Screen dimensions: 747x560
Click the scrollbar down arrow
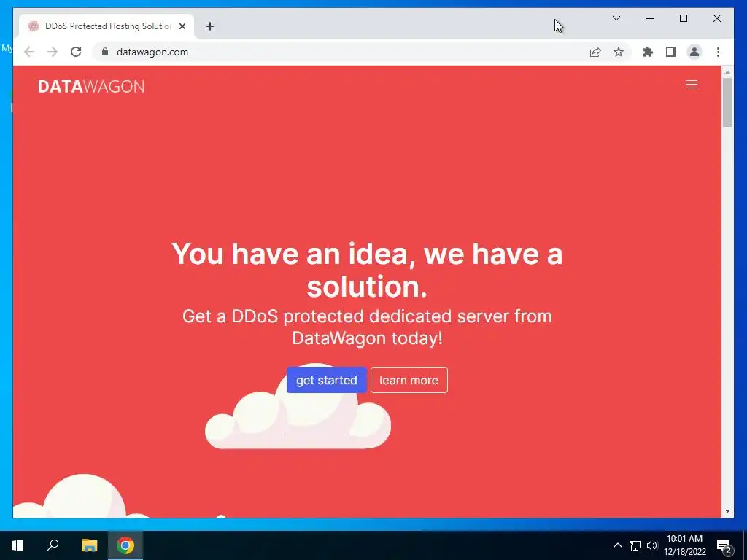(x=727, y=511)
